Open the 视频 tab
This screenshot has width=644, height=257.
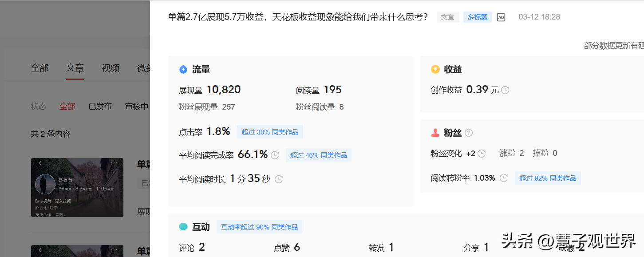click(111, 68)
